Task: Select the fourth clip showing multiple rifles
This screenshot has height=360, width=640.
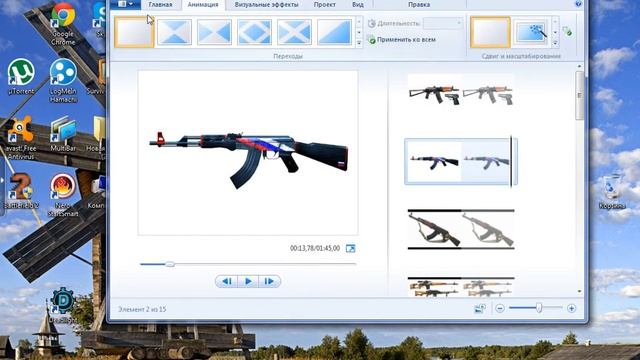Action: click(461, 287)
